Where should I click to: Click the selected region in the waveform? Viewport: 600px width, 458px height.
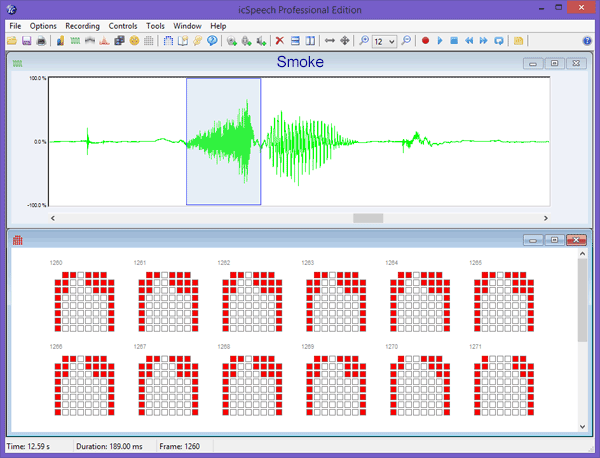click(223, 141)
